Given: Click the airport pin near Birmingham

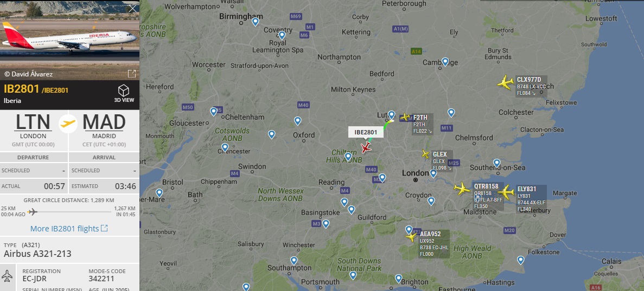Looking at the screenshot, I should click(256, 21).
